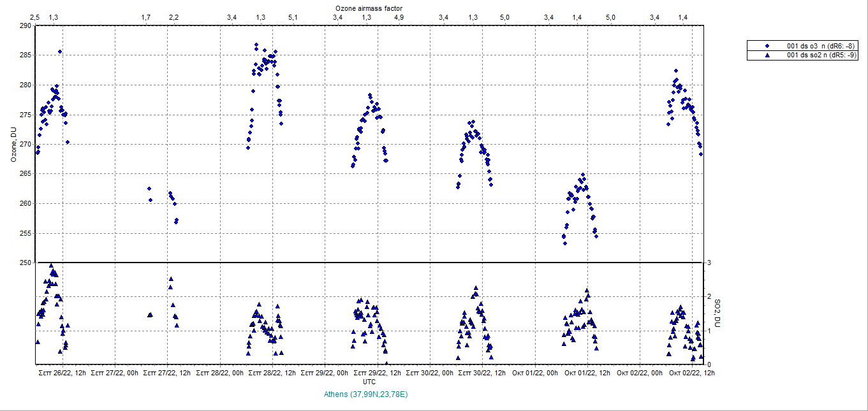Viewport: 868px width, 411px height.
Task: Select the '001 ds so2 n (dR5: -9)' legend label
Action: point(821,55)
